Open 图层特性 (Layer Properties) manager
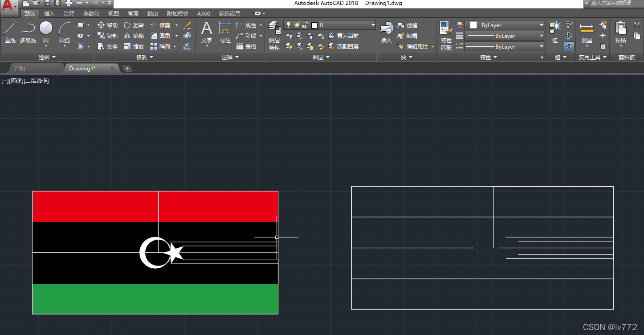Screen dimensions: 644x335 [x=274, y=36]
